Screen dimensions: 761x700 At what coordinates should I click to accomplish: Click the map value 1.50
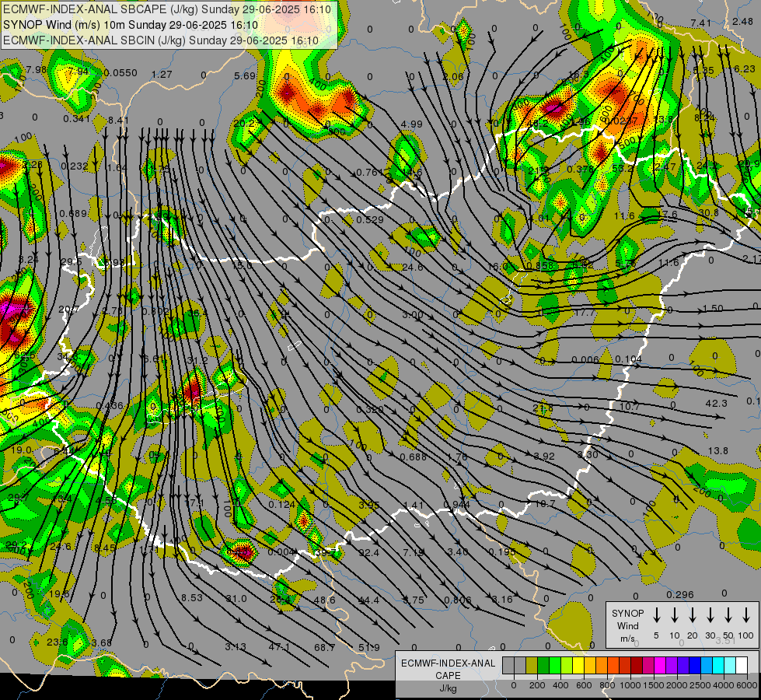[x=713, y=309]
